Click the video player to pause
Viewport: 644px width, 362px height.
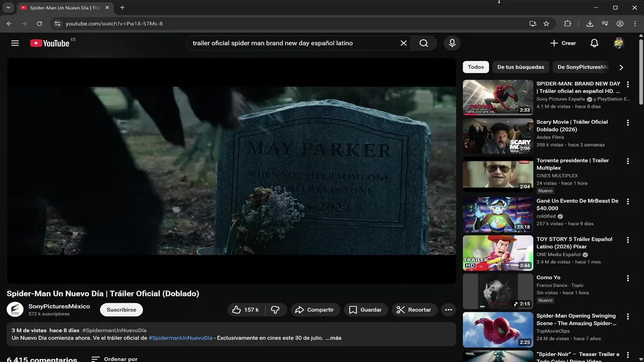click(x=231, y=171)
